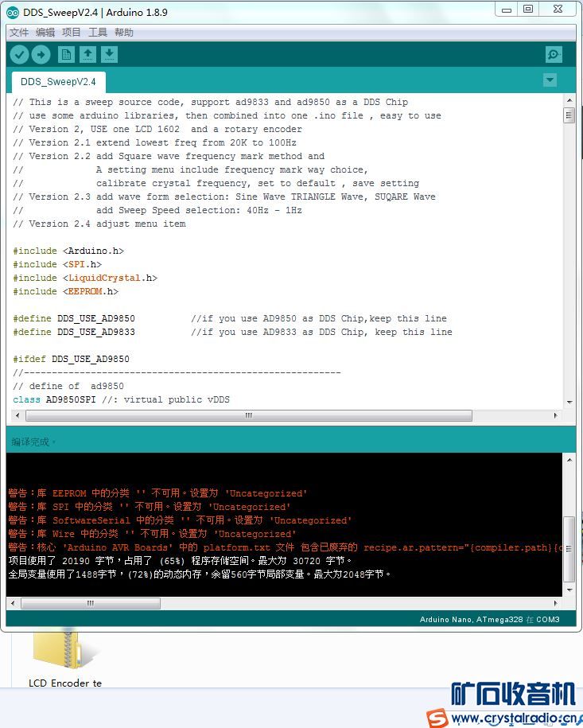The width and height of the screenshot is (583, 728).
Task: Click the 'class AD9850SPI' line
Action: 121,399
